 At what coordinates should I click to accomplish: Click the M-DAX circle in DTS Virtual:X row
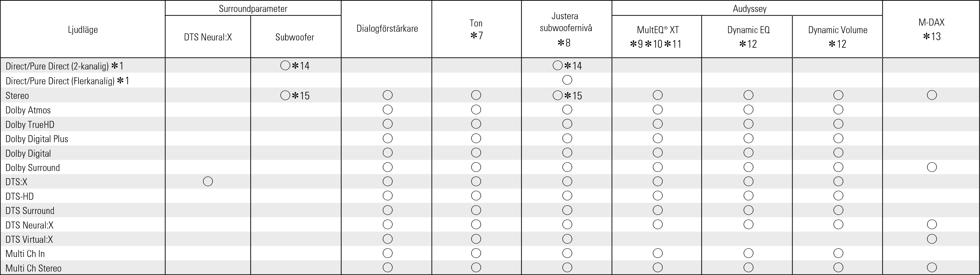pos(932,239)
